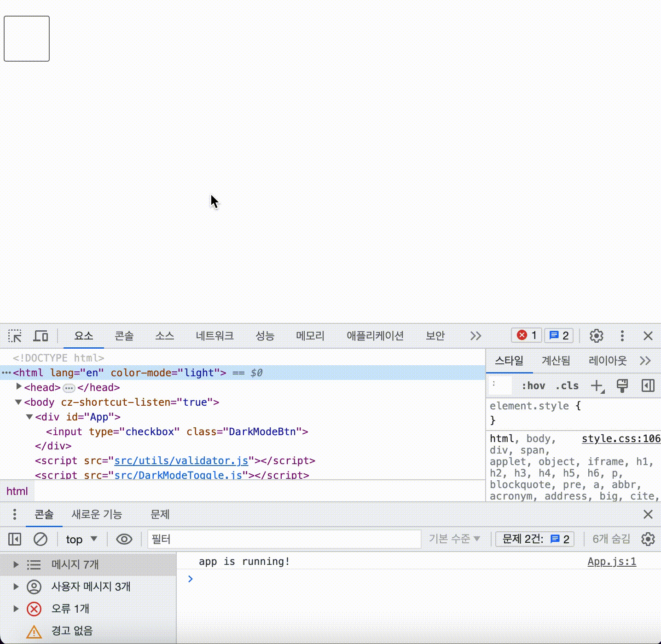The width and height of the screenshot is (661, 644).
Task: Open the src/utils/validator.js link
Action: coord(181,460)
